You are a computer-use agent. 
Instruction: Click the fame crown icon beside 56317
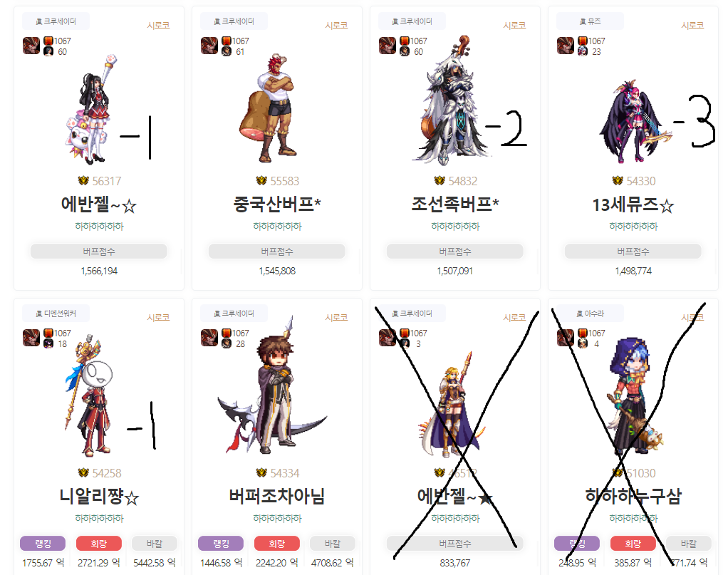83,180
